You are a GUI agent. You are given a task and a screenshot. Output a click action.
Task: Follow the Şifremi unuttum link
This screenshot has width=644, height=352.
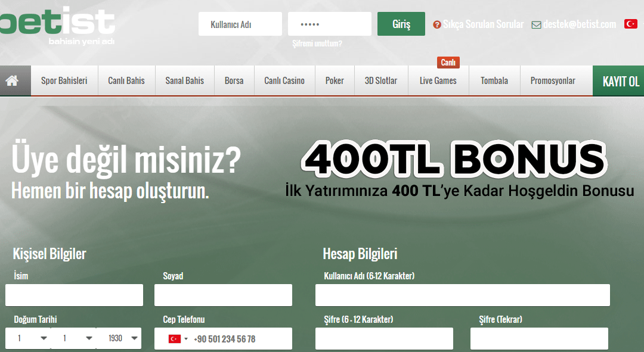[x=317, y=43]
